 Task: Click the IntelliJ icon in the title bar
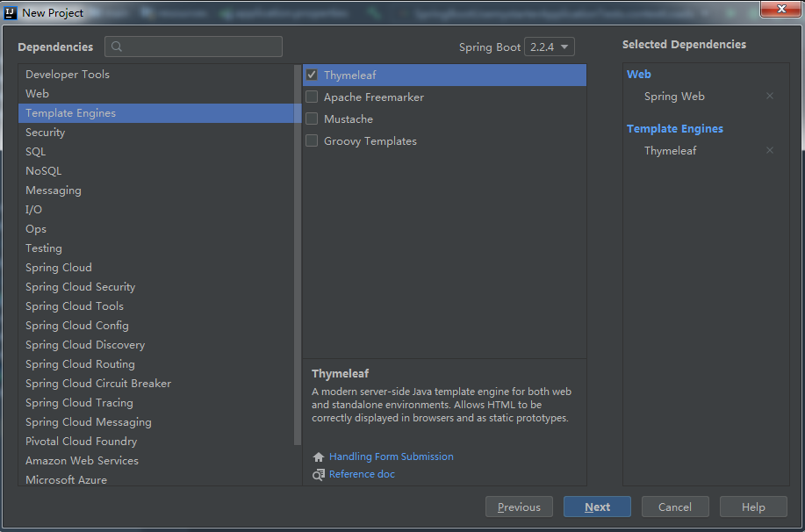(x=11, y=12)
